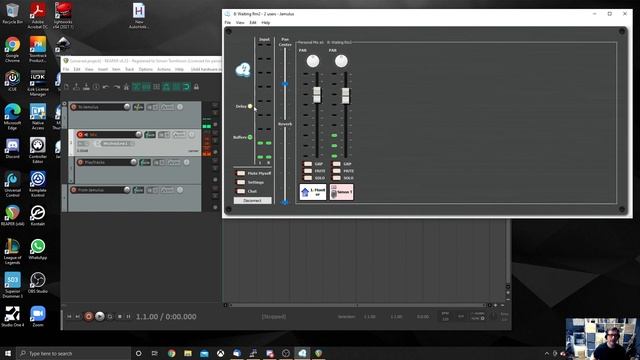Click the Windows taskbar search box
640x360 pixels.
tap(73, 353)
